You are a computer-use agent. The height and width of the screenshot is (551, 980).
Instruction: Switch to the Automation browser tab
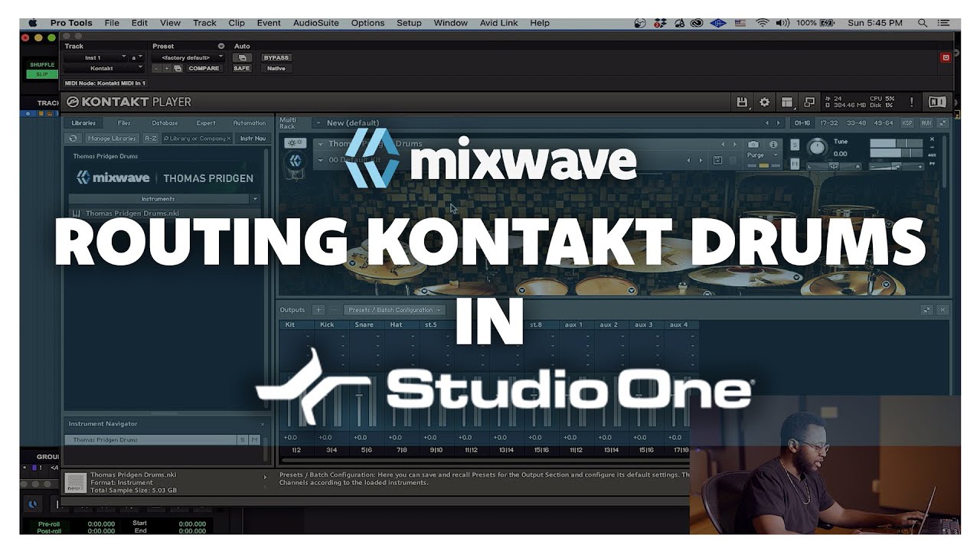(x=249, y=122)
